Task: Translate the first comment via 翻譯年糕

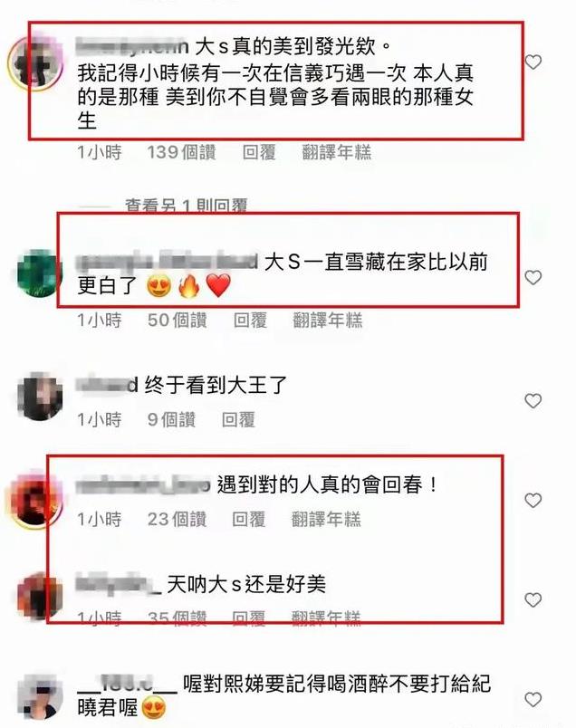Action: [337, 152]
